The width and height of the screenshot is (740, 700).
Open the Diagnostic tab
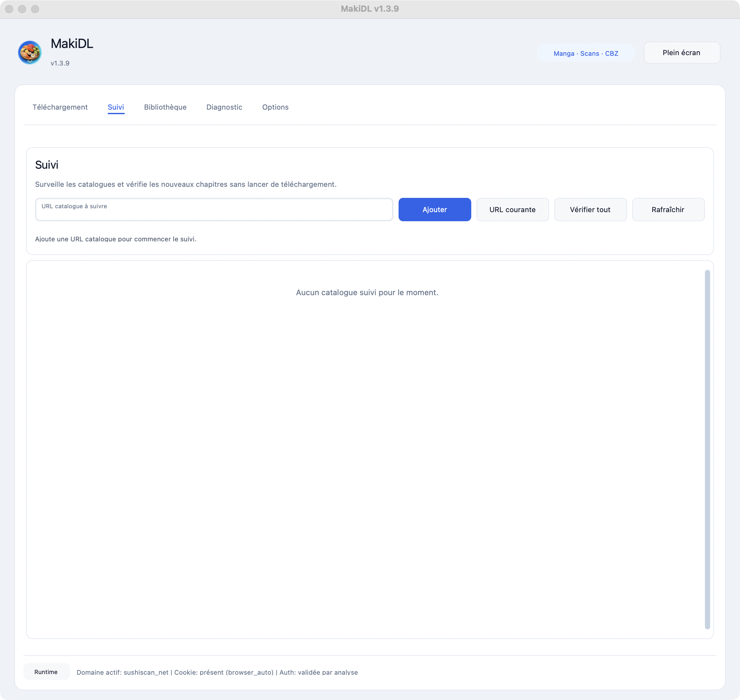(x=224, y=107)
